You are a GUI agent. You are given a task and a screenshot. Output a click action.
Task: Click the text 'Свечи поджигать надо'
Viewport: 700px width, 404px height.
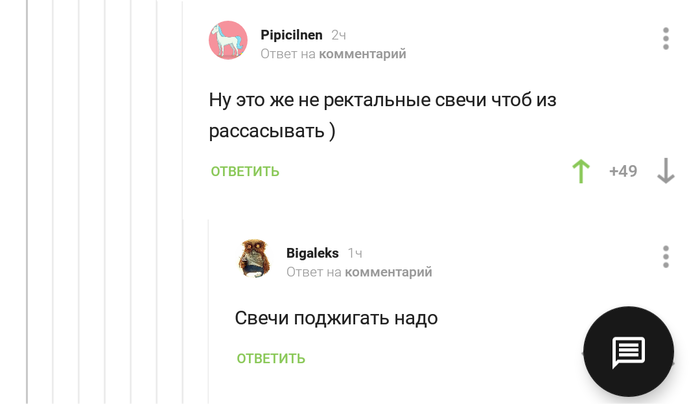[x=336, y=318]
